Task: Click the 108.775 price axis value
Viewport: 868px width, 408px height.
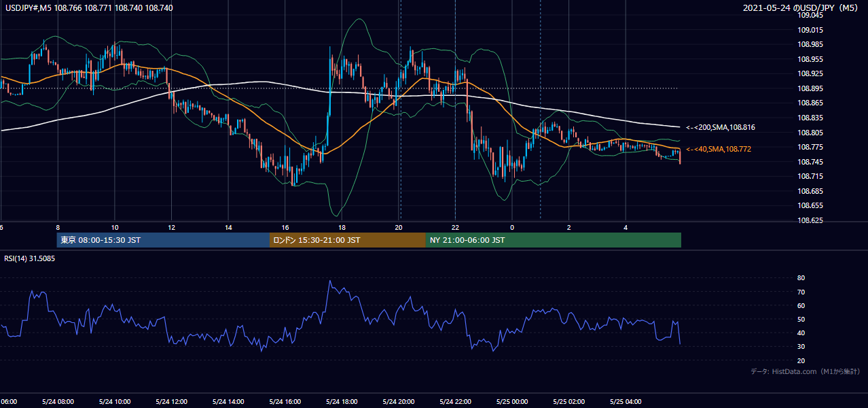Action: coord(811,147)
